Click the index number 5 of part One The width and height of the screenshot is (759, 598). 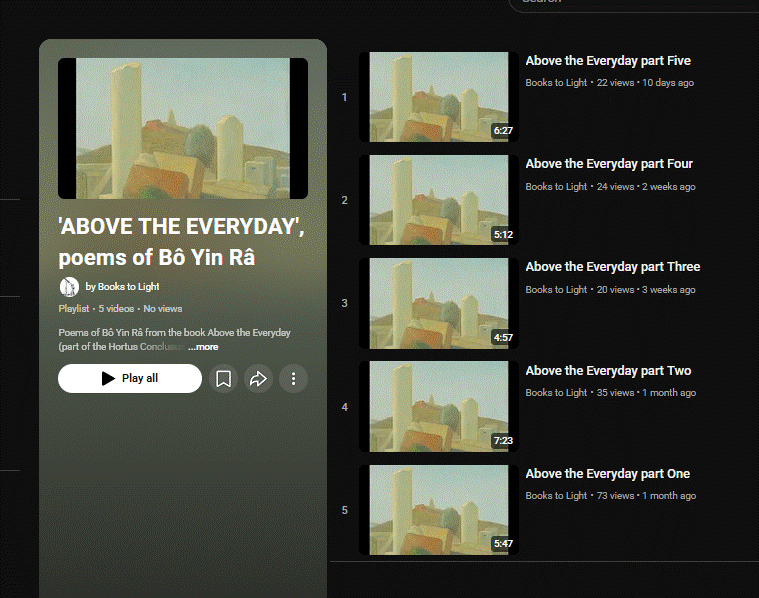click(x=344, y=510)
